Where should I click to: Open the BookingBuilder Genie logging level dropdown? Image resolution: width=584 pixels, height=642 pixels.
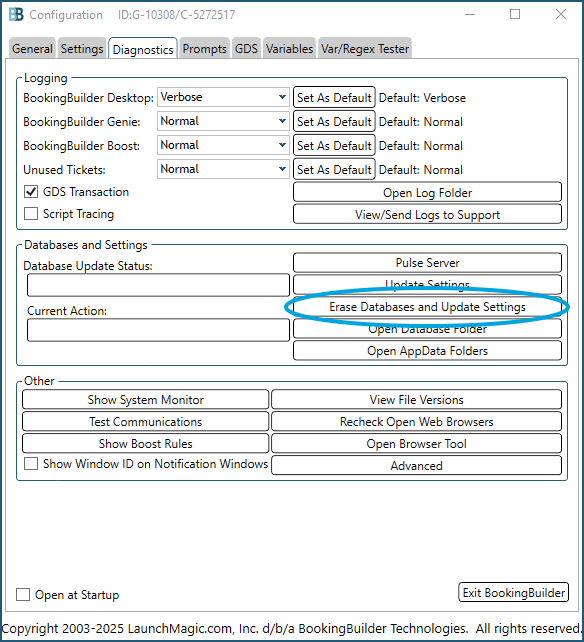pyautogui.click(x=223, y=121)
